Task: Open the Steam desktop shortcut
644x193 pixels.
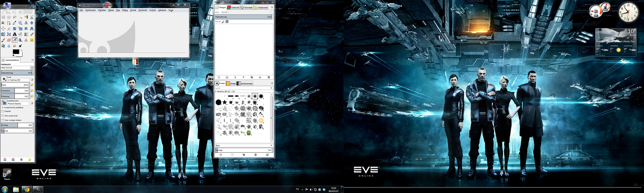Action: coord(7,174)
